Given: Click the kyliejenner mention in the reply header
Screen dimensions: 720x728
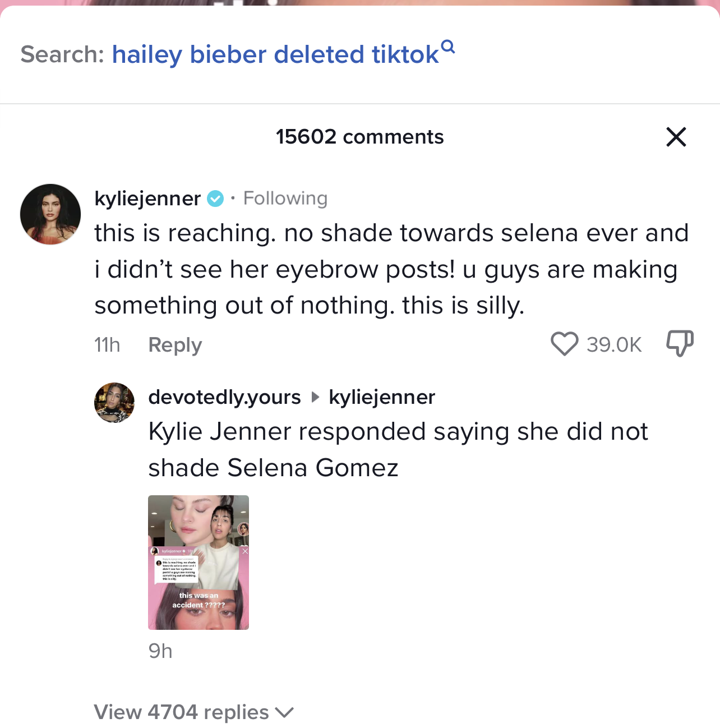Looking at the screenshot, I should (x=382, y=397).
